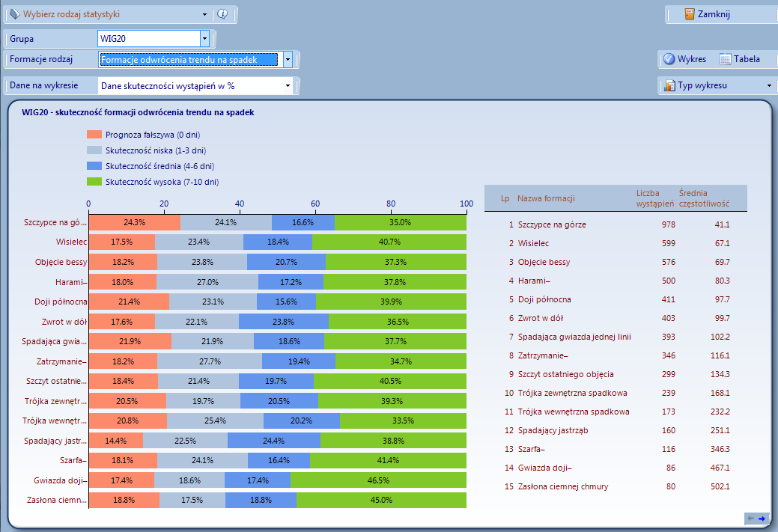Click the 500 value in Harami row

tap(669, 281)
